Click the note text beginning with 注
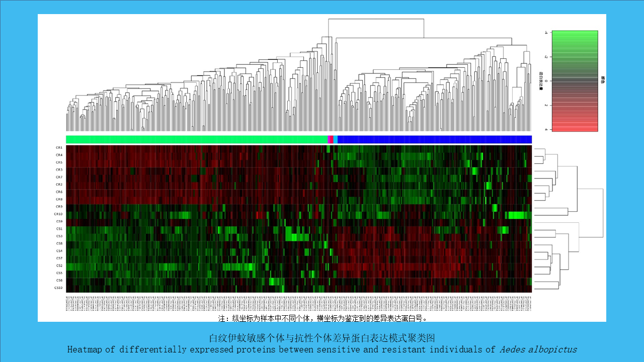Screen dimensions: 644x362 click(x=323, y=318)
